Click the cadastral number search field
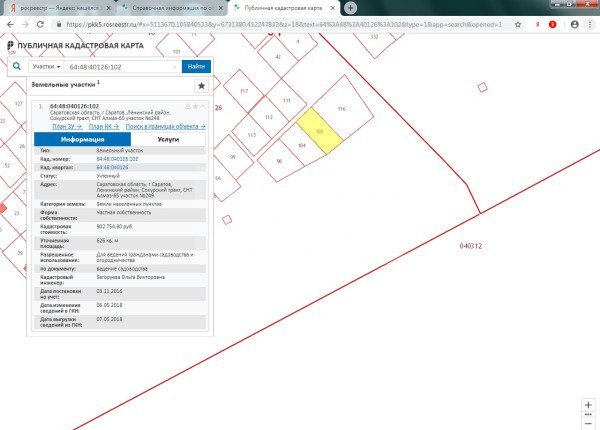600x430 pixels. [122, 66]
